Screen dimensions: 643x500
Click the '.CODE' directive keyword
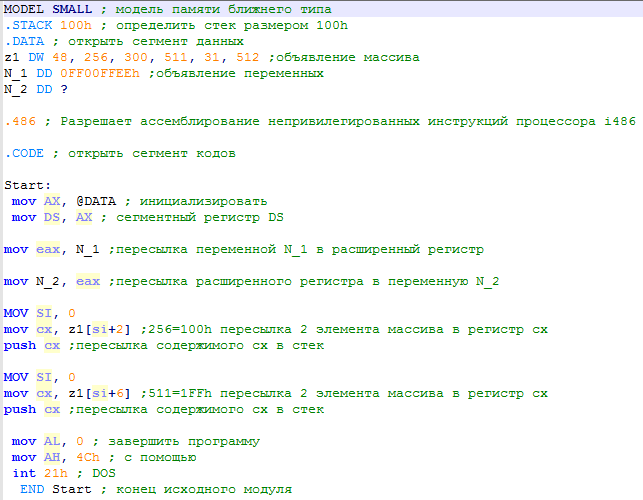pos(24,153)
